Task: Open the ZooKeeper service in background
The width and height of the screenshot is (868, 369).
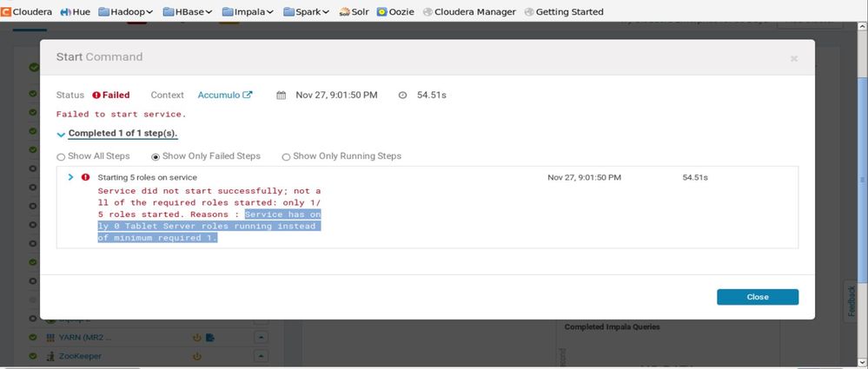Action: pyautogui.click(x=81, y=356)
